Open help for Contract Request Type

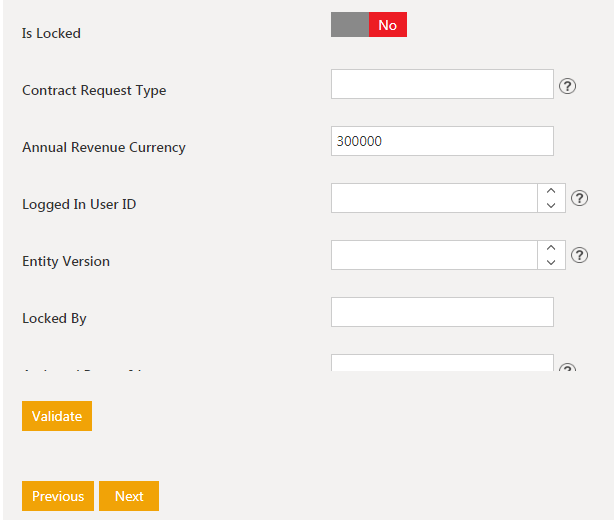point(567,86)
